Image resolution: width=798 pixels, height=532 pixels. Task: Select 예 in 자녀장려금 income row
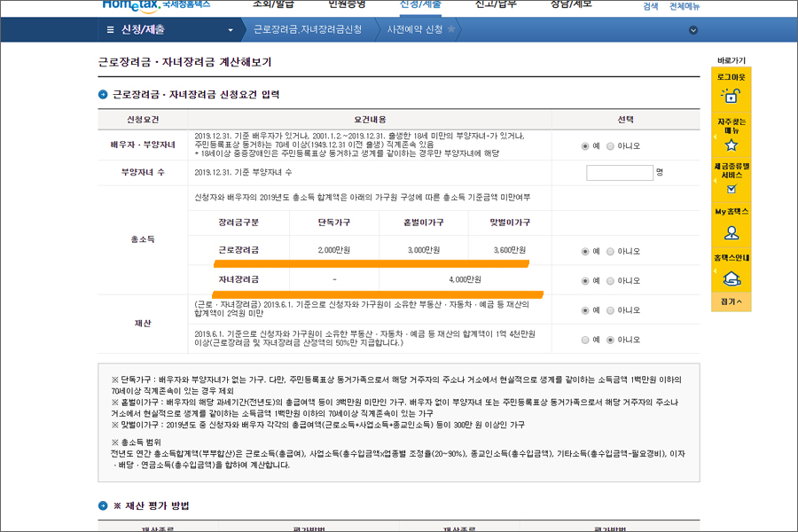coord(585,281)
